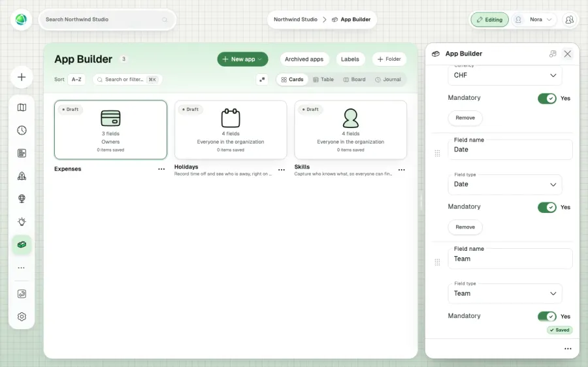Image resolution: width=588 pixels, height=367 pixels.
Task: Remove the field above Date
Action: coord(465,118)
